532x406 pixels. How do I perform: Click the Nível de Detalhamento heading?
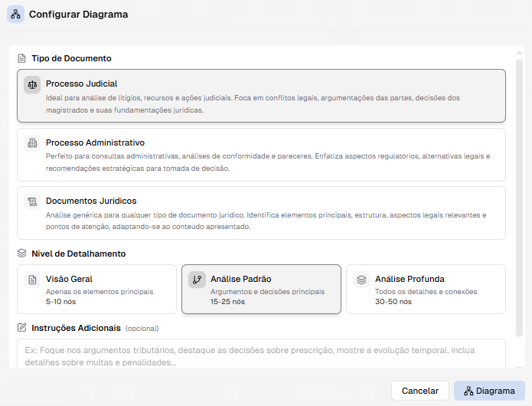point(79,254)
